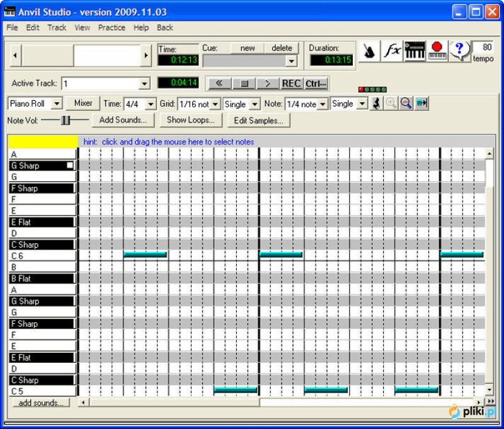Image resolution: width=504 pixels, height=429 pixels.
Task: Click the horizontal scrollbar left arrow
Action: 83,403
